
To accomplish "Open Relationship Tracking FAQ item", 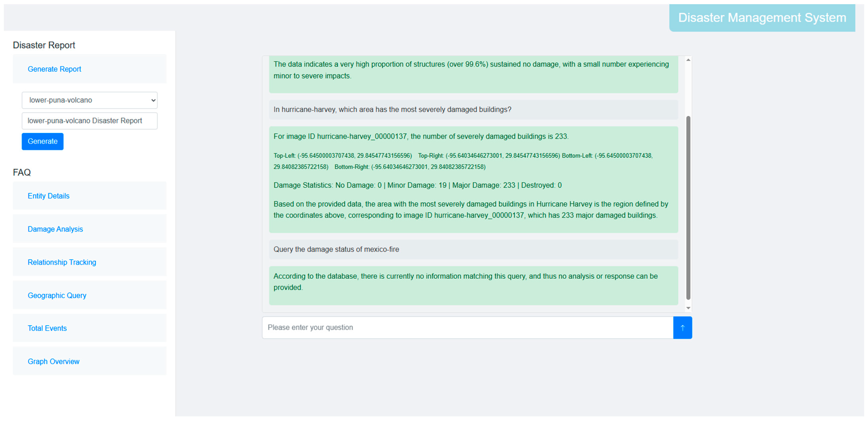I will tap(62, 262).
